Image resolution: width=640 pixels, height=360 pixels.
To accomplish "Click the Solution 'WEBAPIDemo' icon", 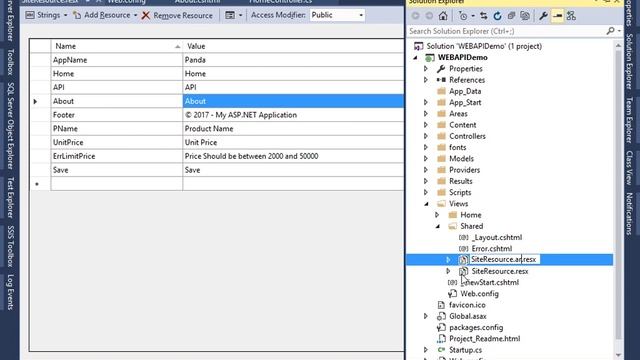I will 418,46.
